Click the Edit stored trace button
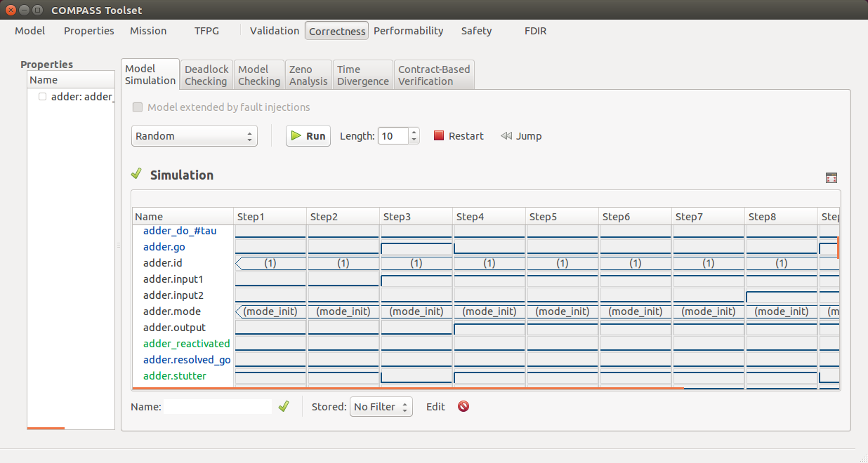Viewport: 868px width, 463px height. point(435,407)
